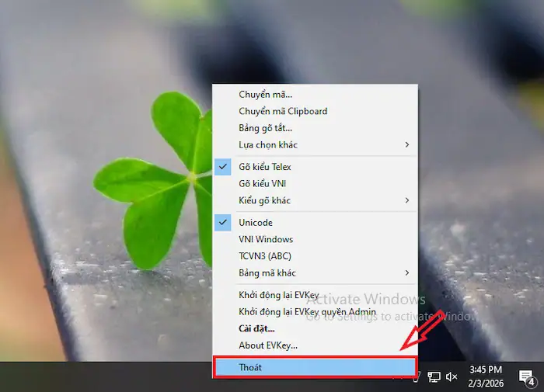Select the Gõ kiểu Telex typing method
Image resolution: width=544 pixels, height=392 pixels.
pos(265,167)
